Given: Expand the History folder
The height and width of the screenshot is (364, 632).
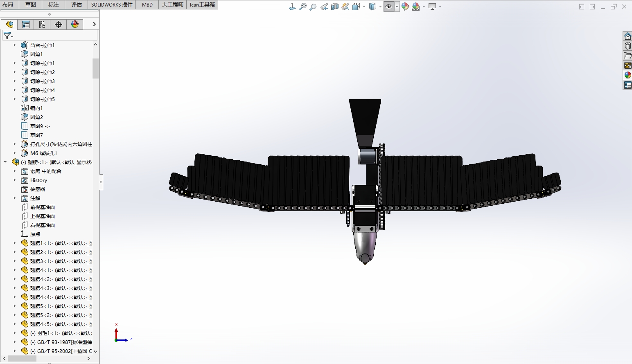Looking at the screenshot, I should [x=15, y=180].
